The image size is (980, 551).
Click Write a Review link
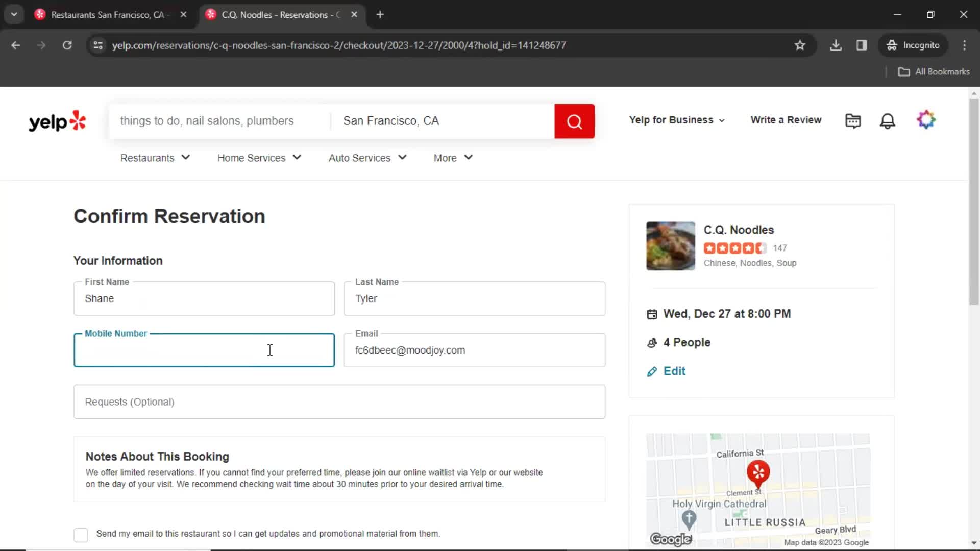click(786, 120)
